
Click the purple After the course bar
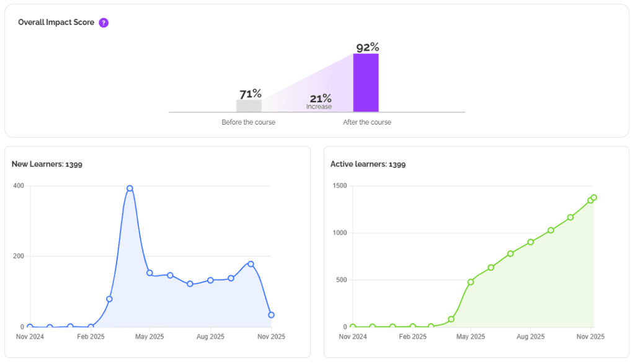(x=366, y=82)
